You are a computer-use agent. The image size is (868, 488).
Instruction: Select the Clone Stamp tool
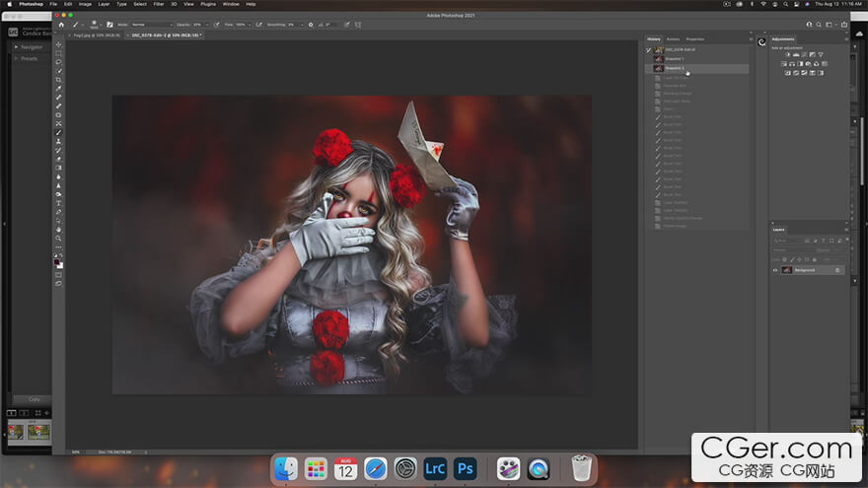click(58, 142)
